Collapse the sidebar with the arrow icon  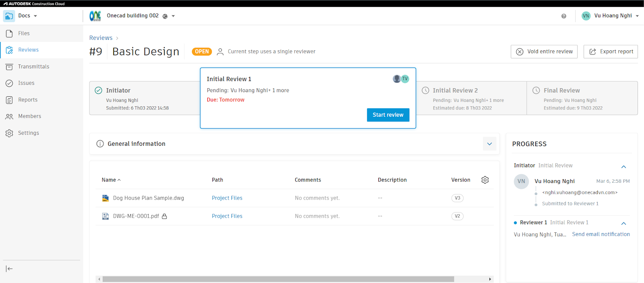(x=9, y=269)
